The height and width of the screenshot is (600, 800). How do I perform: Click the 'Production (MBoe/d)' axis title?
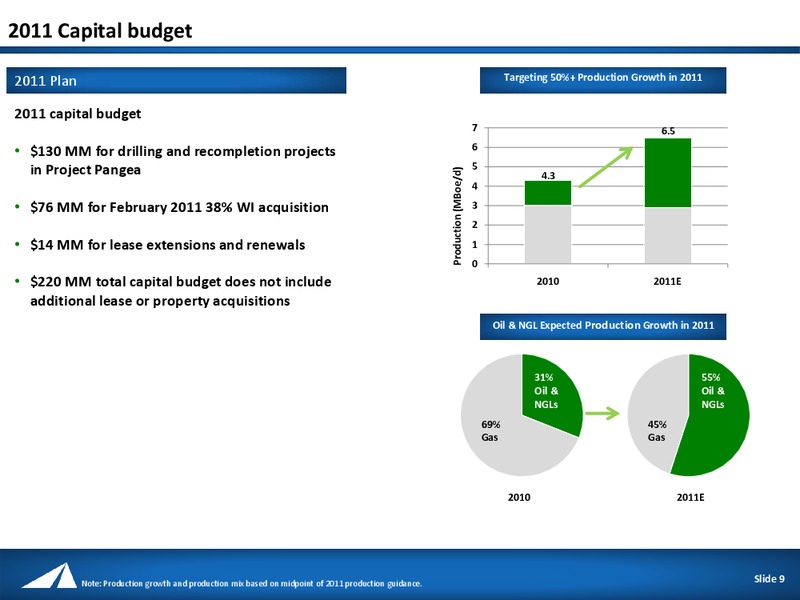[457, 216]
